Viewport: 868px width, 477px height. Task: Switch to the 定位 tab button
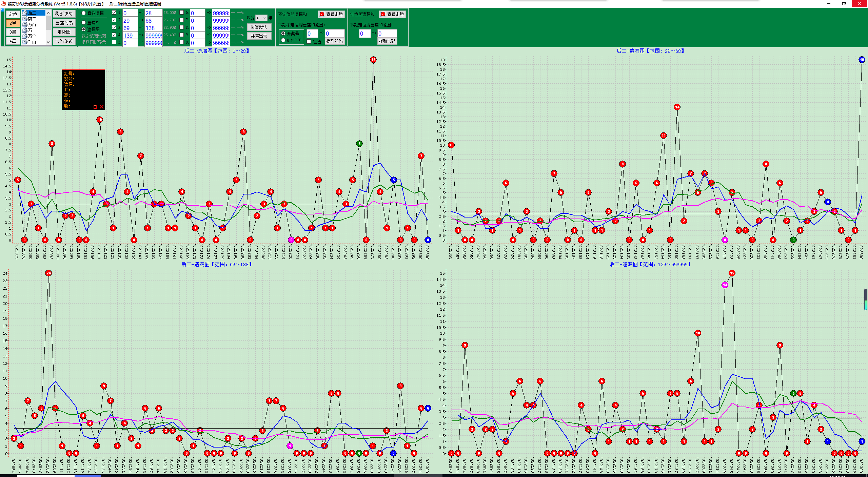point(13,14)
